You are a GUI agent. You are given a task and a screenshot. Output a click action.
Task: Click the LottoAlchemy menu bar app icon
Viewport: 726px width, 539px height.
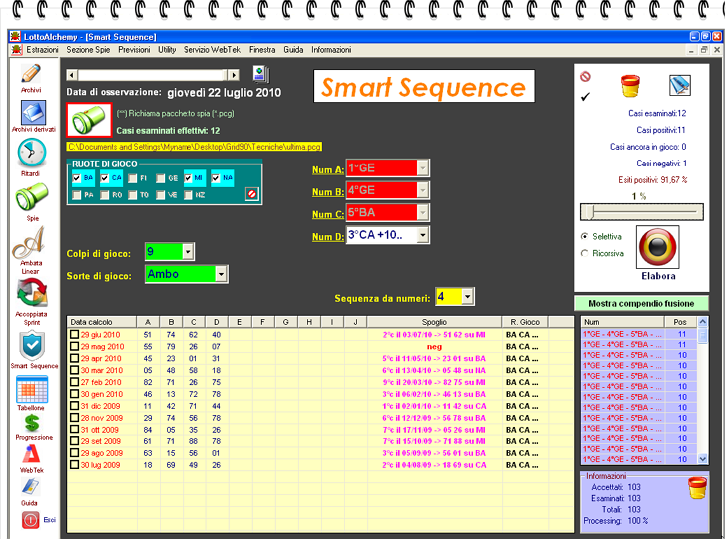point(17,50)
